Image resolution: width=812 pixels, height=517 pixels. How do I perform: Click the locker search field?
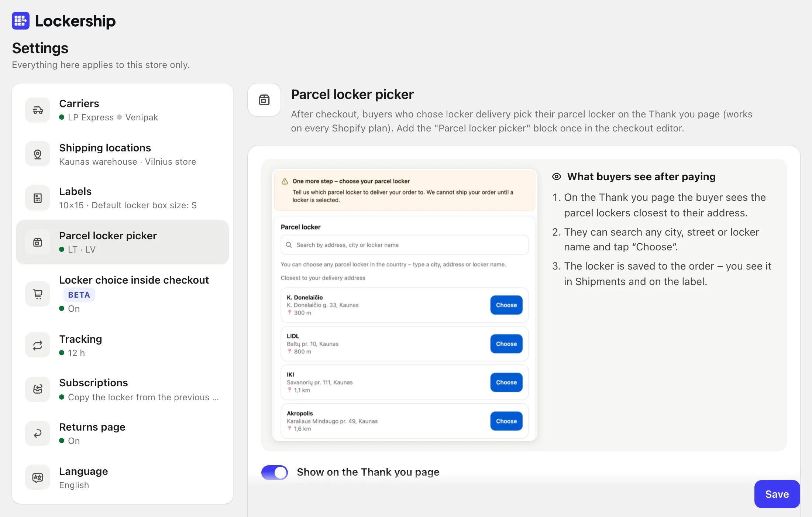coord(405,245)
